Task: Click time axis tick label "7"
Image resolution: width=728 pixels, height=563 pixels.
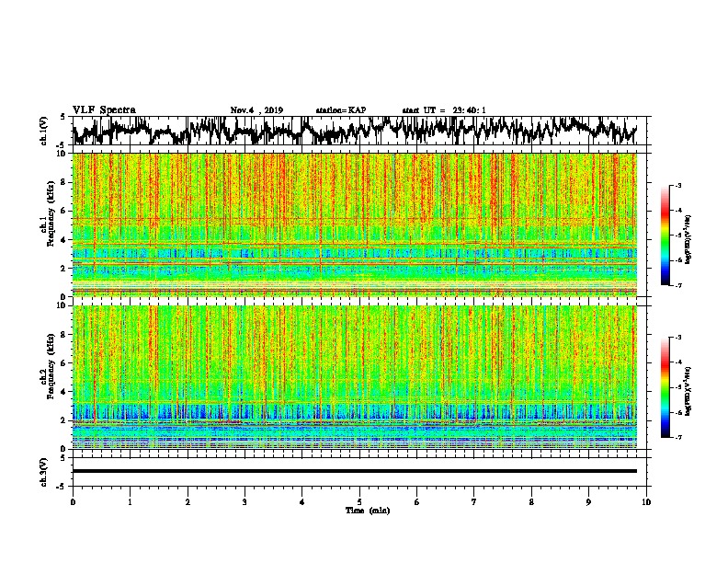Action: 474,502
